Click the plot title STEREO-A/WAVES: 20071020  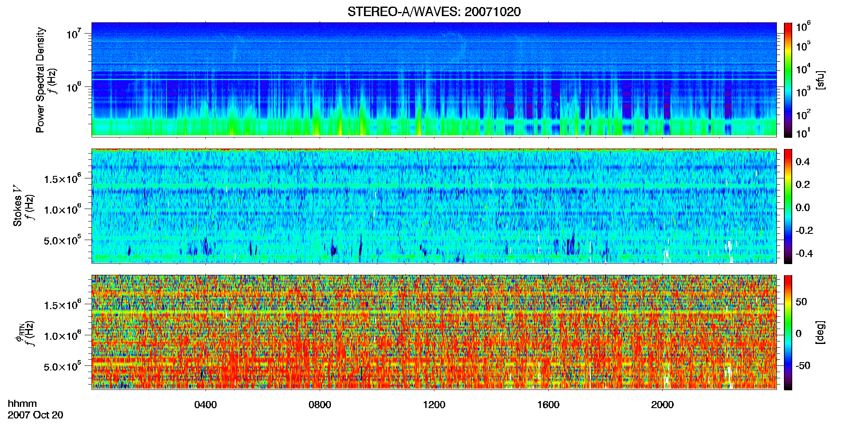(434, 12)
